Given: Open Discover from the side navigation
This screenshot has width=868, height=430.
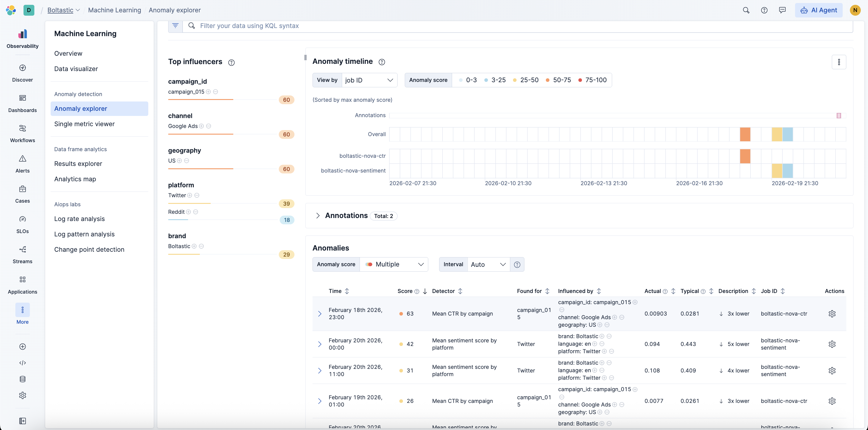Looking at the screenshot, I should [22, 73].
